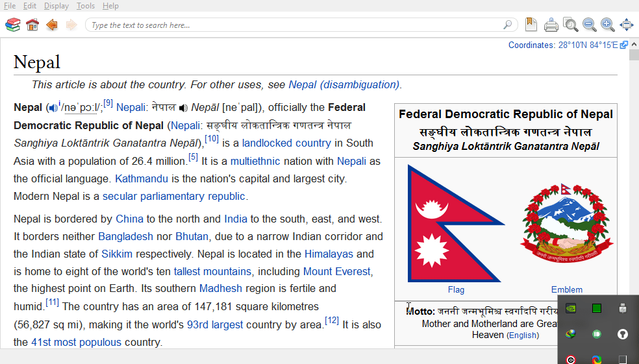Open the Bhutan link

pyautogui.click(x=192, y=237)
